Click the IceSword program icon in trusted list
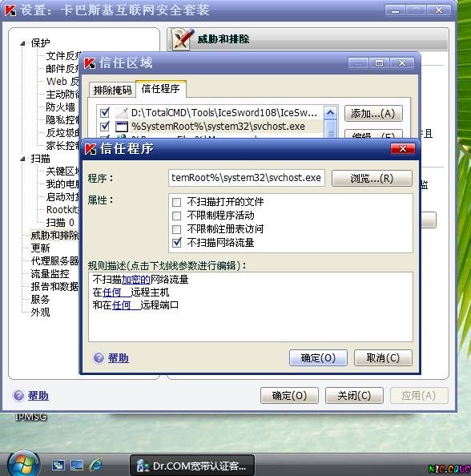Image resolution: width=471 pixels, height=476 pixels. [122, 113]
